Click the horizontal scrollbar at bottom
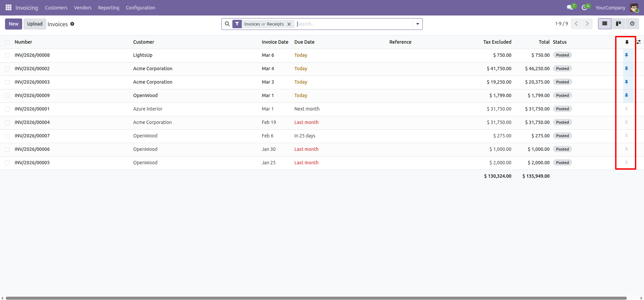The width and height of the screenshot is (644, 300). pos(316,298)
